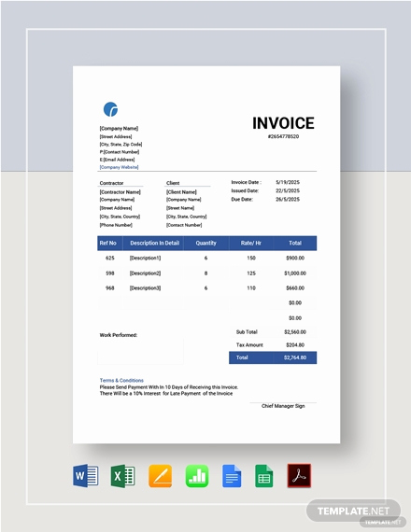Click the $1,000.00 total cell
This screenshot has width=411, height=532.
pyautogui.click(x=295, y=273)
